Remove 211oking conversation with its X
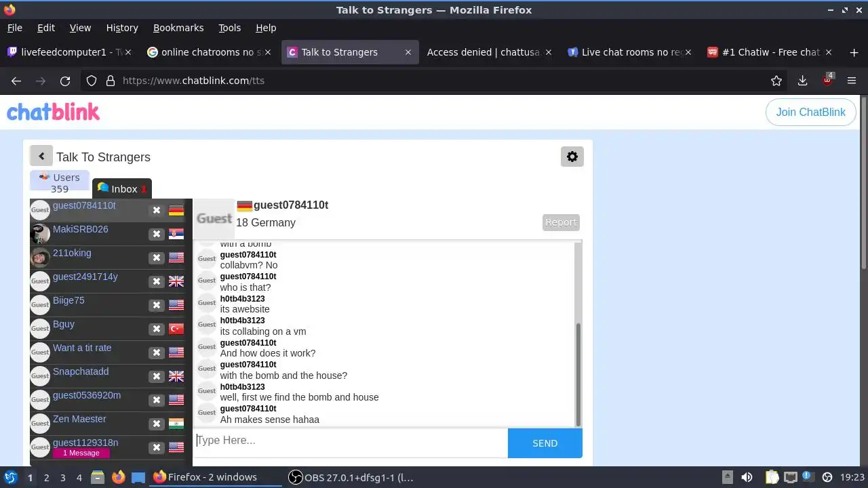 [x=157, y=258]
